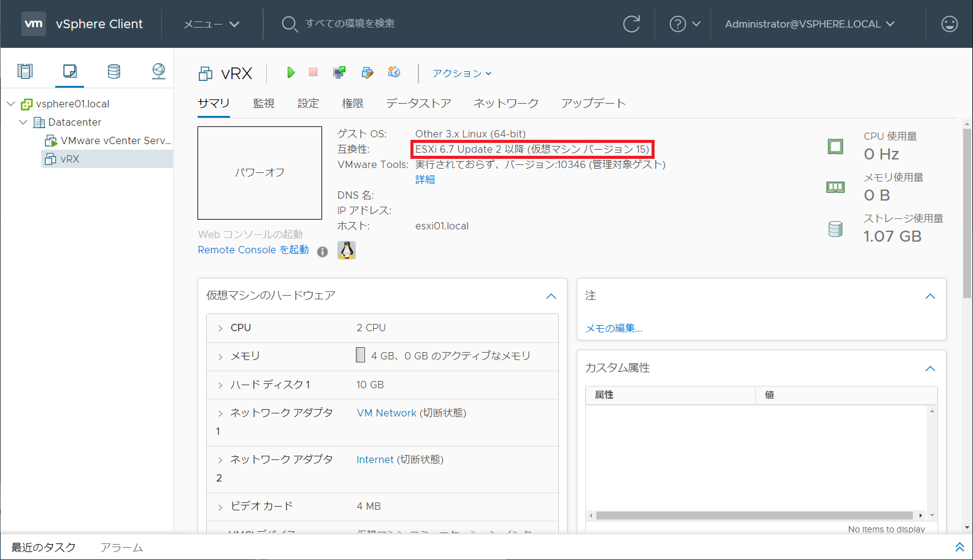
Task: Expand the CPU hardware row
Action: 220,329
